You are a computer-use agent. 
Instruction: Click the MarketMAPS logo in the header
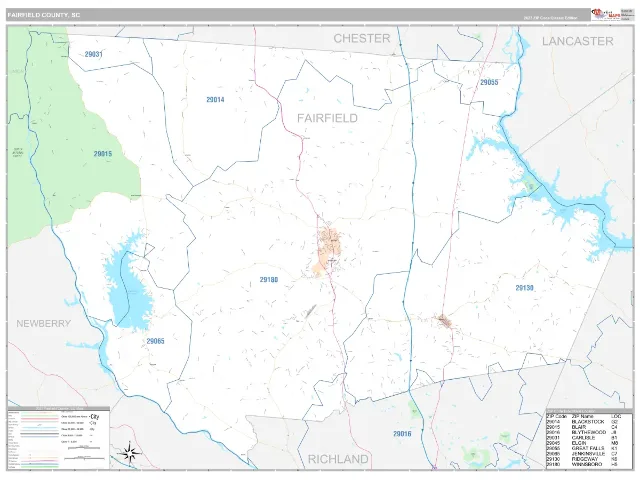point(606,14)
